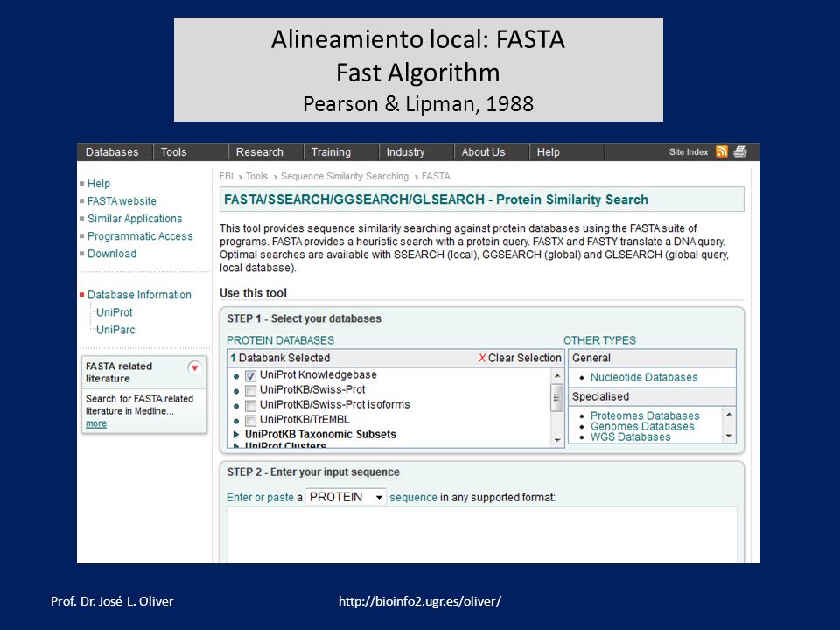840x630 pixels.
Task: Click Sequence Similarity Searching breadcrumb
Action: click(345, 176)
